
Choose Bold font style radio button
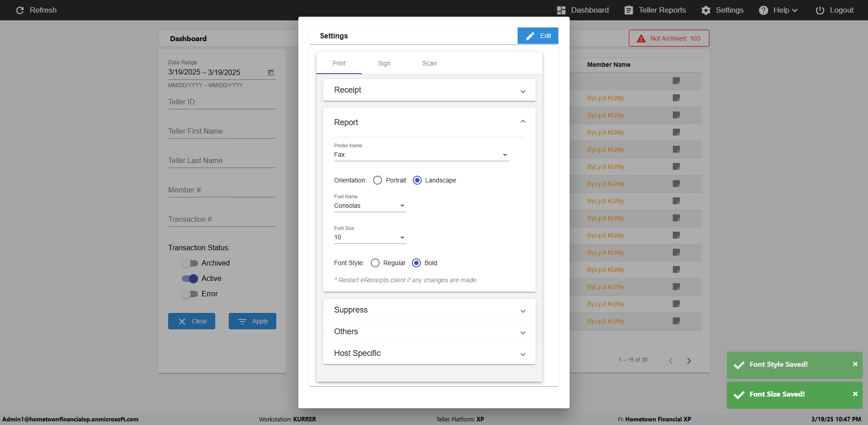pos(416,263)
